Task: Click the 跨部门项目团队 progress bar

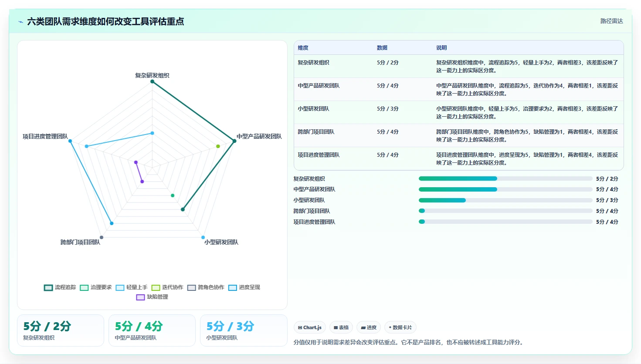Action: coord(505,211)
